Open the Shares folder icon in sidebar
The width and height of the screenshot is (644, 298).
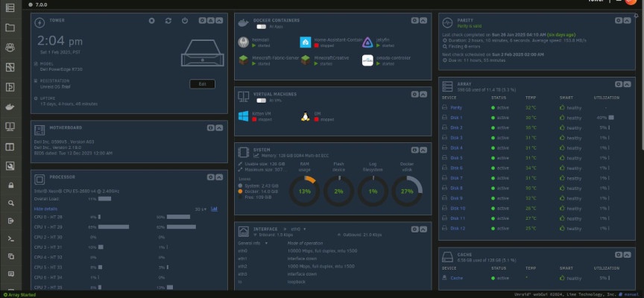(10, 28)
